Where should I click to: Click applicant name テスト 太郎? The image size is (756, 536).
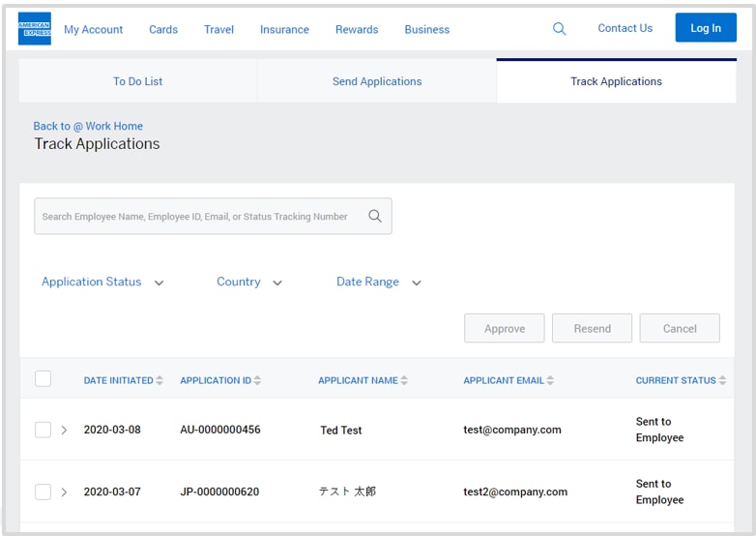(x=347, y=491)
